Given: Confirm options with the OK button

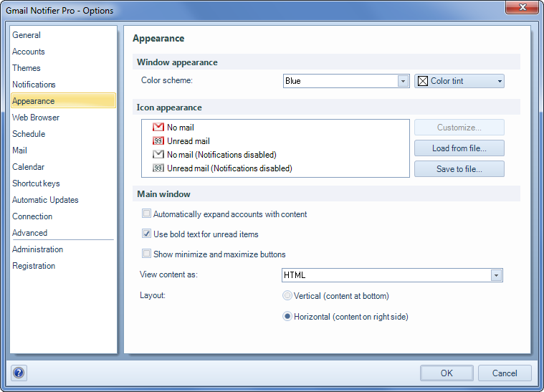Looking at the screenshot, I should (x=447, y=373).
